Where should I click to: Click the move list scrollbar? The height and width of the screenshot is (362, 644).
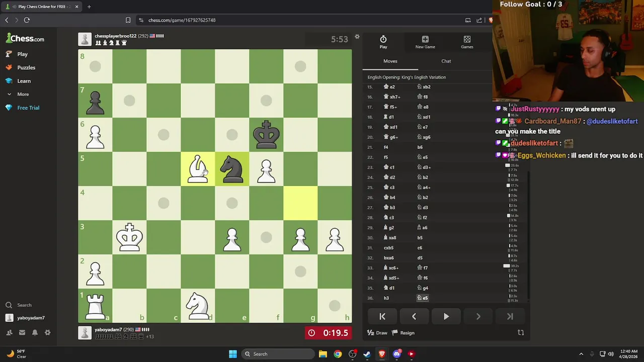tap(529, 236)
